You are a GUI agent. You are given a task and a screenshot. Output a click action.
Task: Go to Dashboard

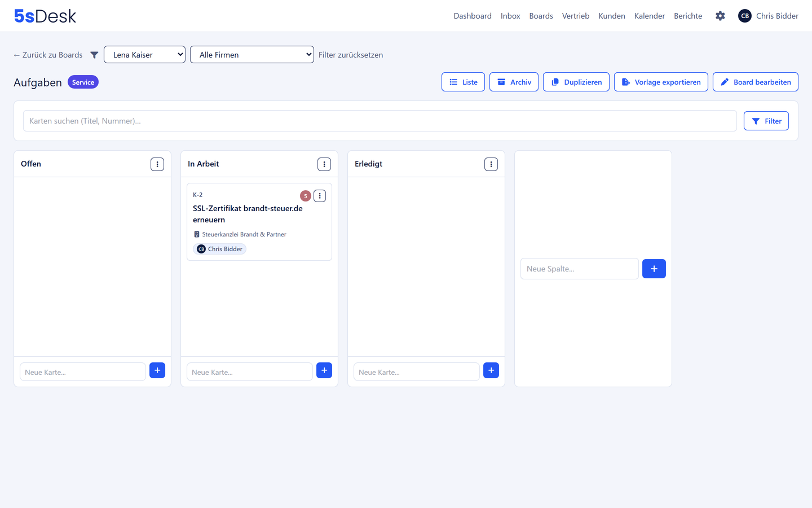click(473, 16)
